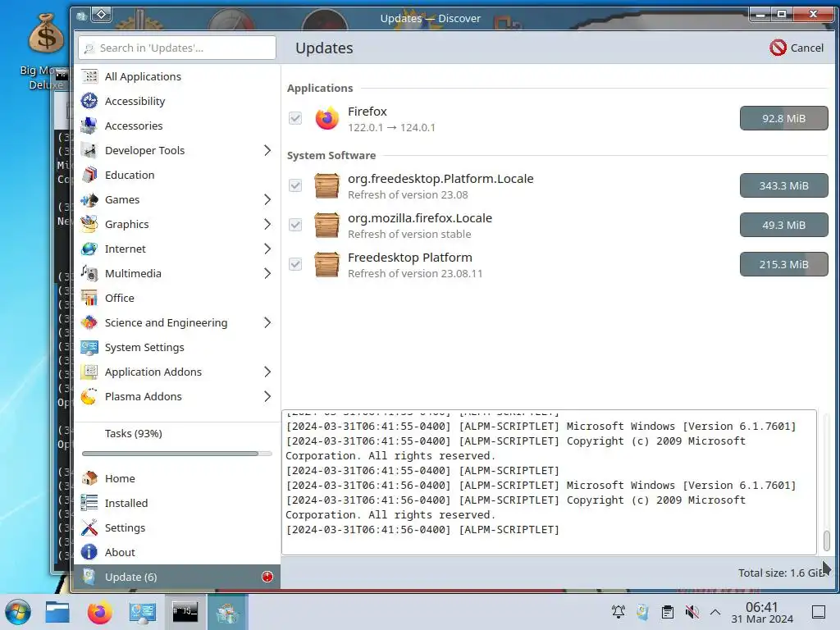Expand Science and Engineering arrow

pyautogui.click(x=267, y=323)
